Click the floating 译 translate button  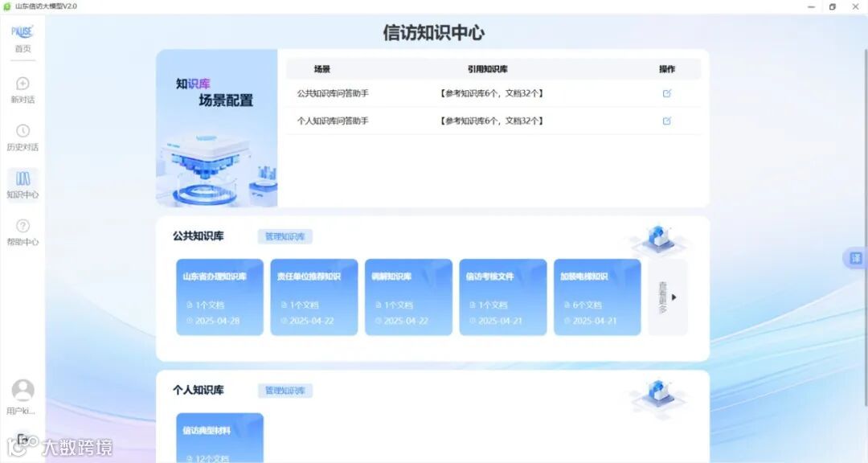(856, 258)
